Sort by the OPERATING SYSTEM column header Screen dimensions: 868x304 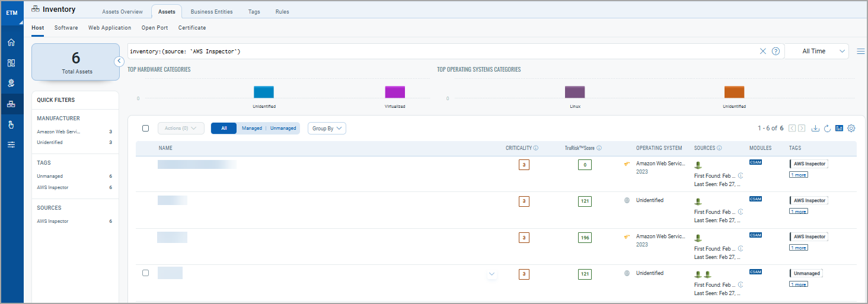coord(659,148)
